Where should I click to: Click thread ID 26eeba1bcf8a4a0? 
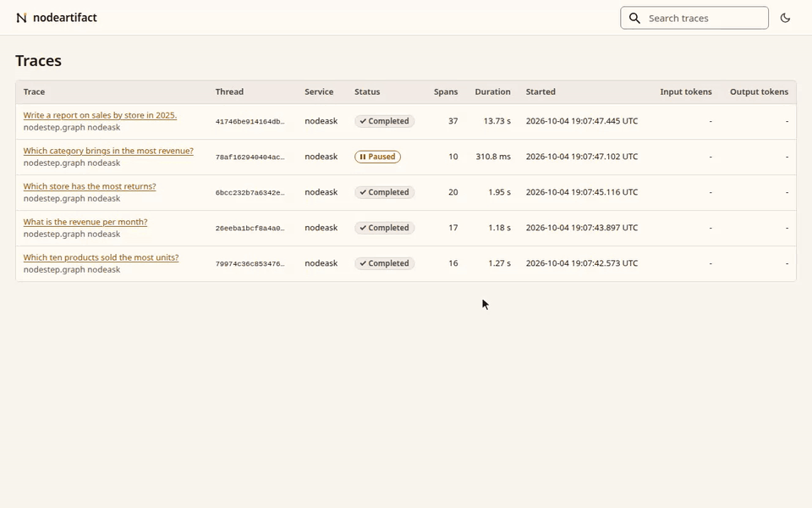[x=250, y=228]
